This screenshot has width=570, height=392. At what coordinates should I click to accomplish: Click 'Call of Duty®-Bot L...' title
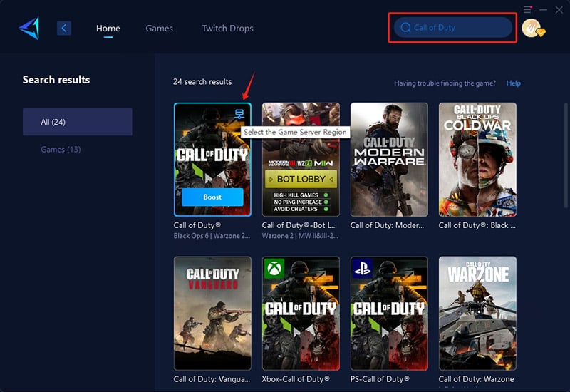pos(299,225)
